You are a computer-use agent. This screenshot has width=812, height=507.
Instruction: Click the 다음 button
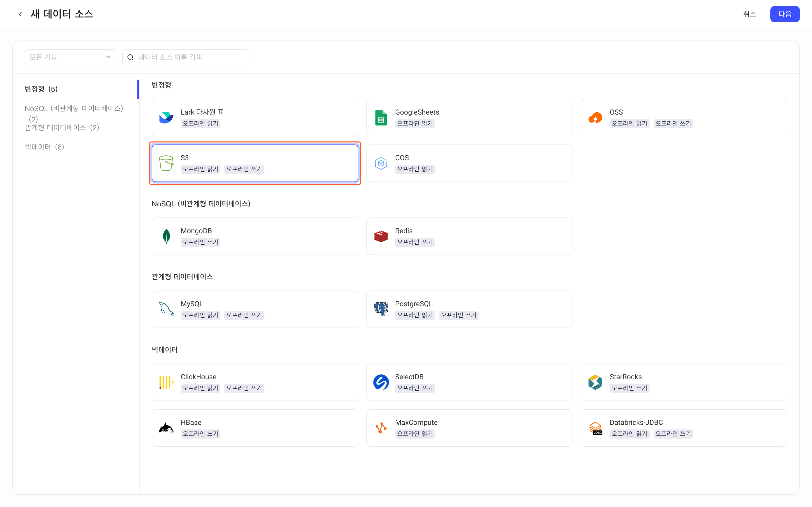click(x=785, y=14)
